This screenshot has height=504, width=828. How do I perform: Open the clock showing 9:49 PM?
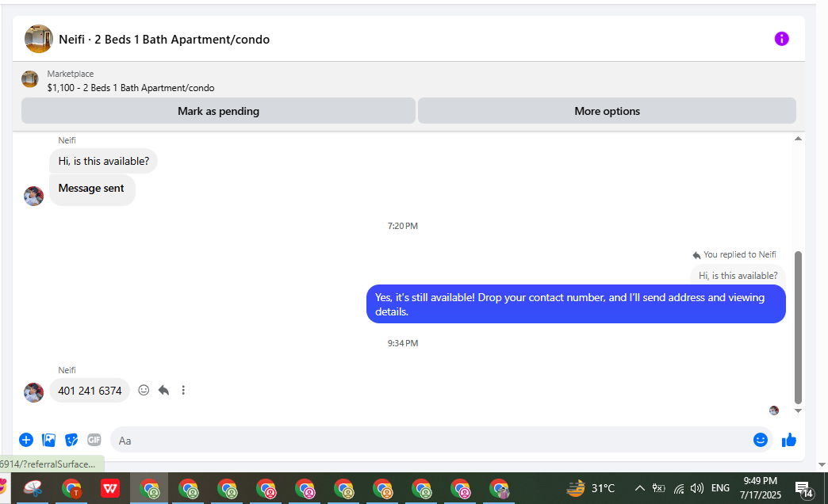pyautogui.click(x=761, y=487)
